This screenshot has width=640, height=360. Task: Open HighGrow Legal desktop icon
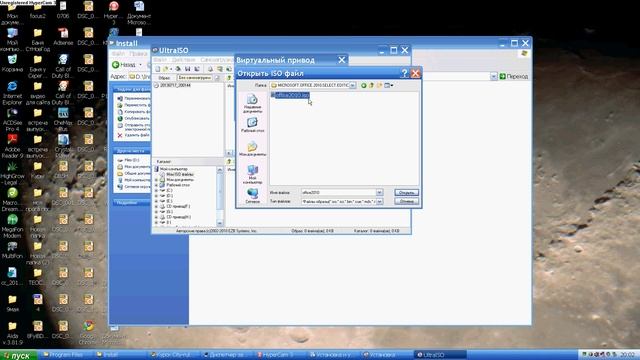(x=12, y=173)
